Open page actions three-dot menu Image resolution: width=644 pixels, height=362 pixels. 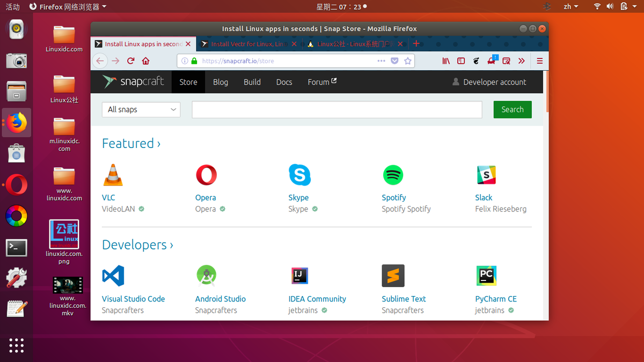point(381,61)
